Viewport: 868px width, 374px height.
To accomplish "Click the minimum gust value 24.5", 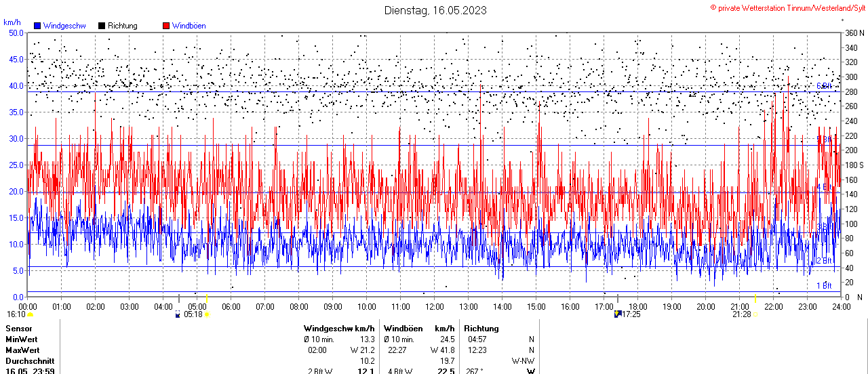I will [x=447, y=339].
